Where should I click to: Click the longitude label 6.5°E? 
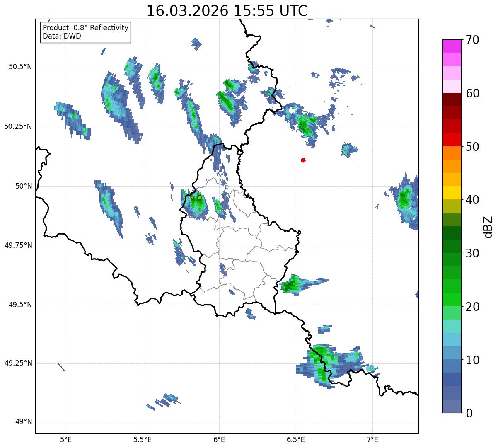pos(296,439)
